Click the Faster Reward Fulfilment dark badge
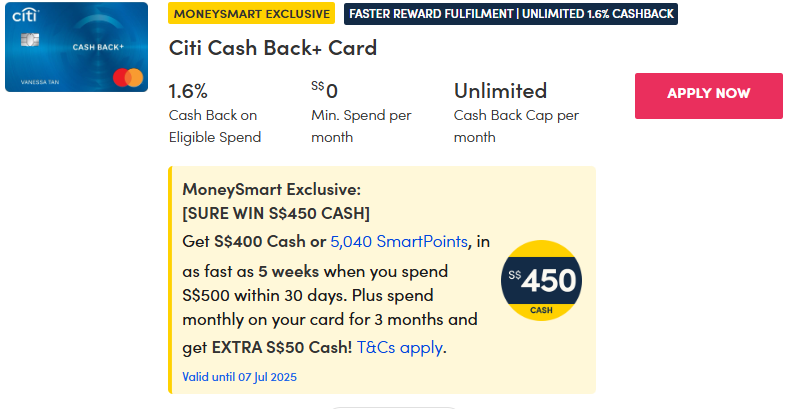Image resolution: width=791 pixels, height=409 pixels. point(511,13)
